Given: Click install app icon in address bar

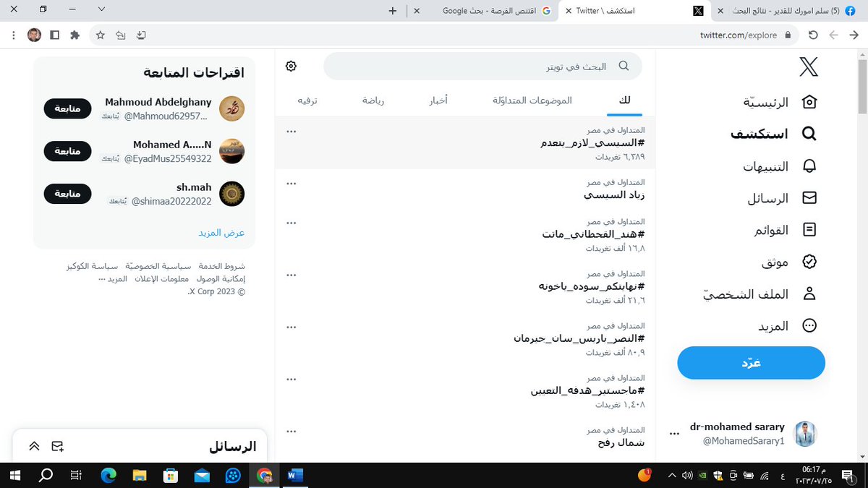Looking at the screenshot, I should click(x=141, y=35).
